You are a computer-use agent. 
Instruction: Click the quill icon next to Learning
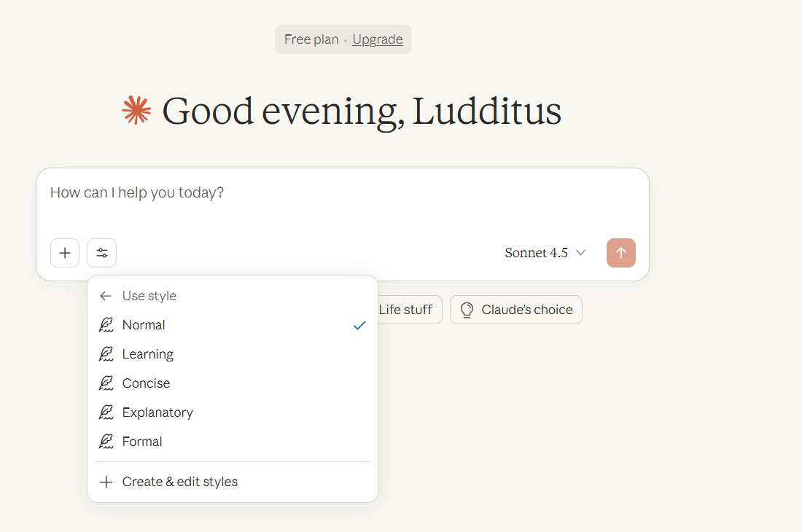[x=106, y=354]
